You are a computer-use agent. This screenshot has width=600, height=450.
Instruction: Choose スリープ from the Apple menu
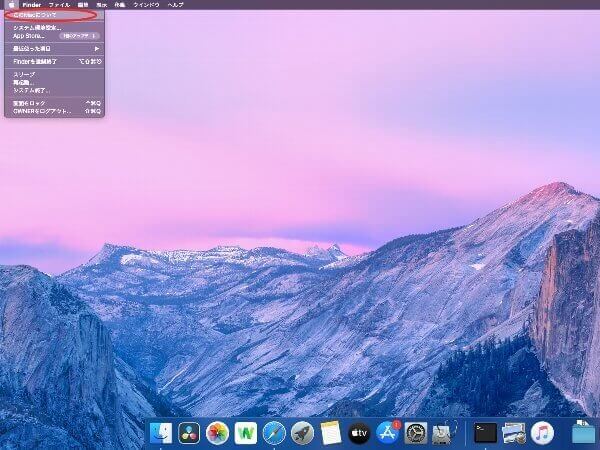(x=54, y=75)
